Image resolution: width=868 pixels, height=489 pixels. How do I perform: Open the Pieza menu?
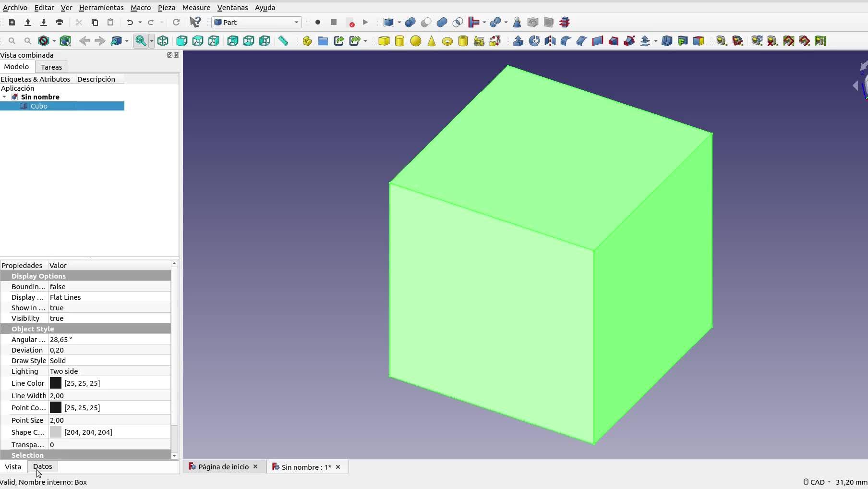166,8
